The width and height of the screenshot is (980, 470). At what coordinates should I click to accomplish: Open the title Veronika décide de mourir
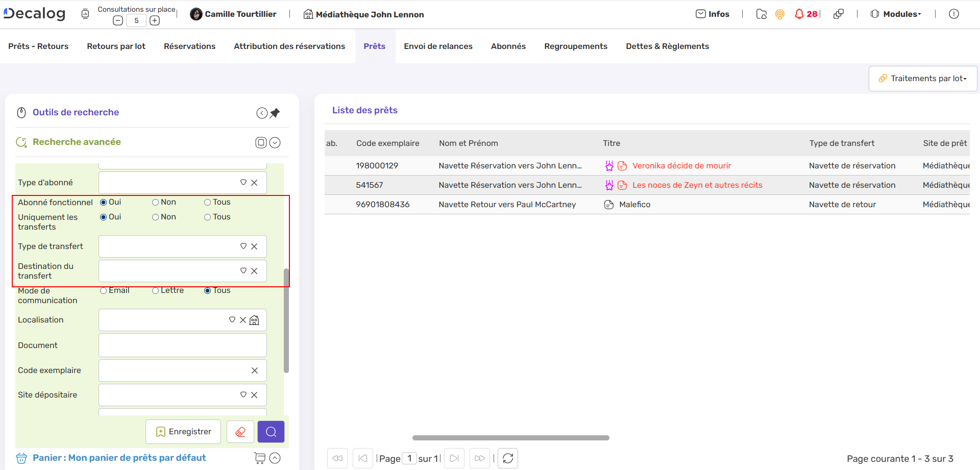pos(681,166)
